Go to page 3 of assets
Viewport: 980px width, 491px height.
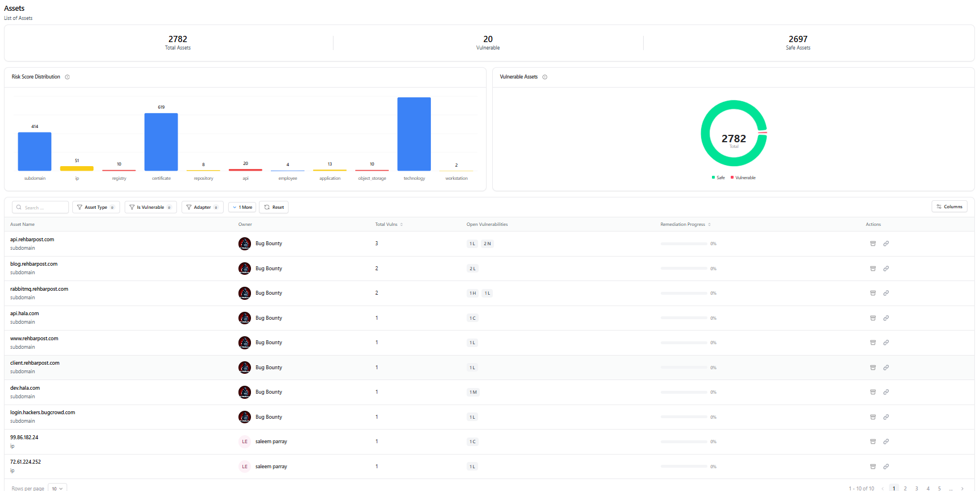916,488
